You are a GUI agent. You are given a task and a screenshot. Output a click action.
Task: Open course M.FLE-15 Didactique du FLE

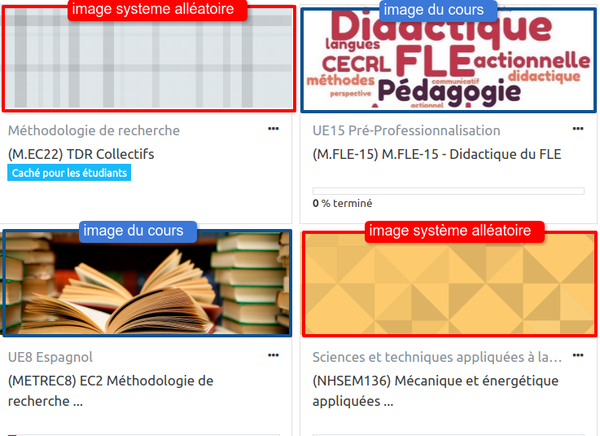coord(437,154)
